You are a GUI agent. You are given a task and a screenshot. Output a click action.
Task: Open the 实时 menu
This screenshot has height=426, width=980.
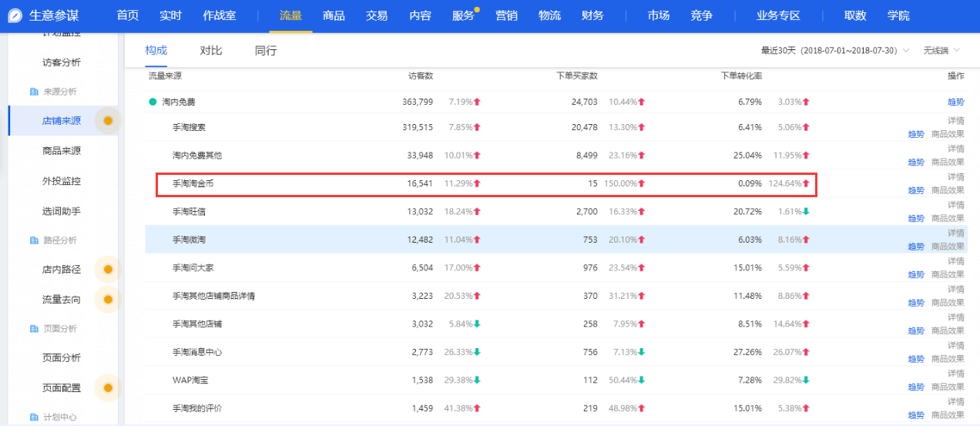(x=170, y=16)
